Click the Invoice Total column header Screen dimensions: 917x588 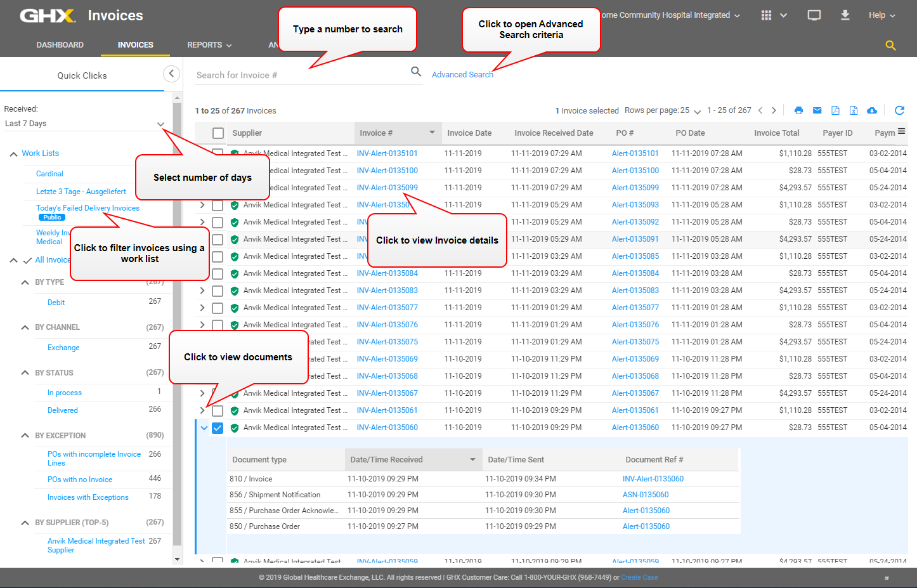click(x=776, y=133)
